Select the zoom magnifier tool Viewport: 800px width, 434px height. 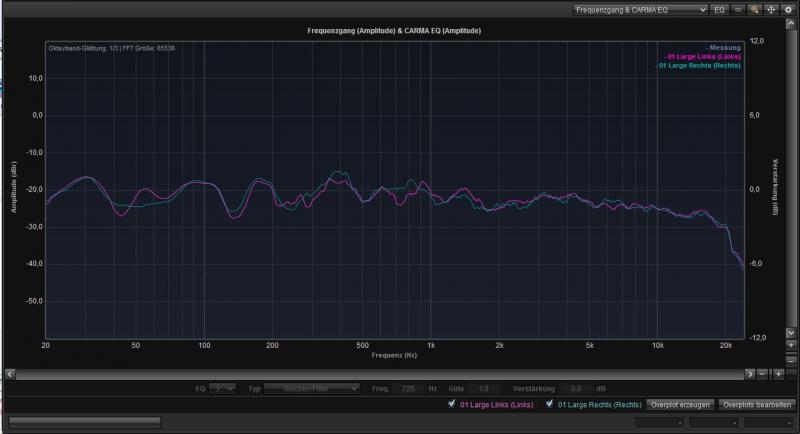click(x=754, y=9)
